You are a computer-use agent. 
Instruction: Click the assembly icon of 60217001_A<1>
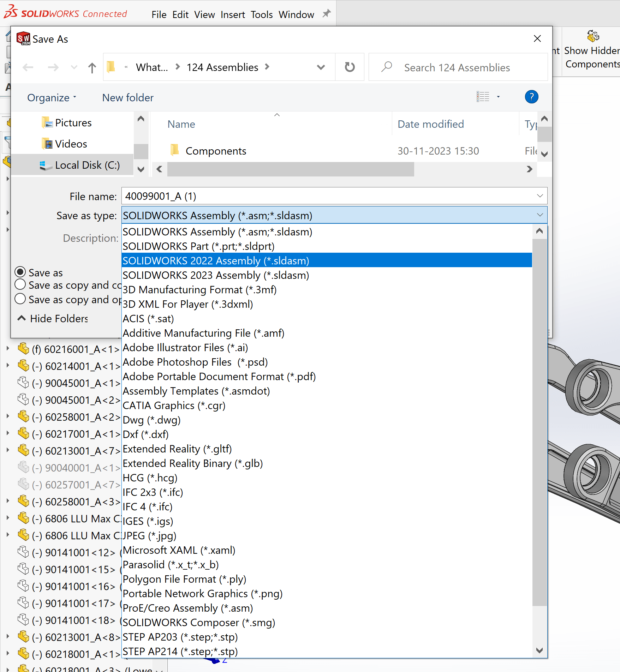(24, 433)
